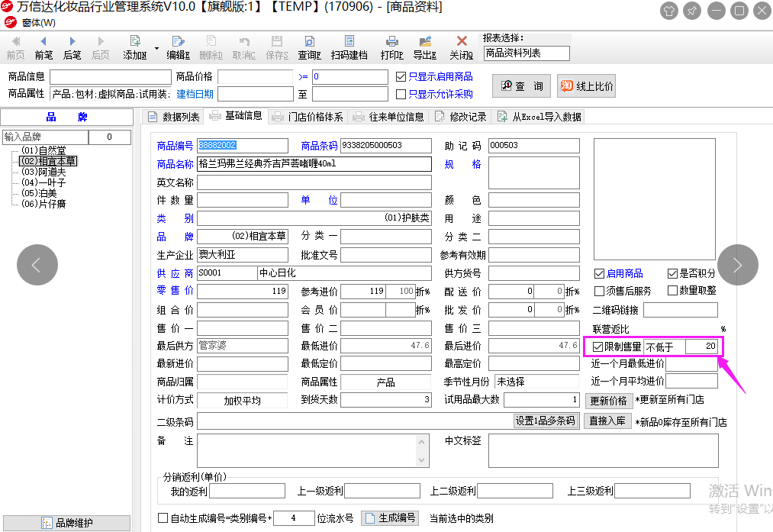
Task: Toggle the 启用商品 checkbox
Action: (x=600, y=274)
